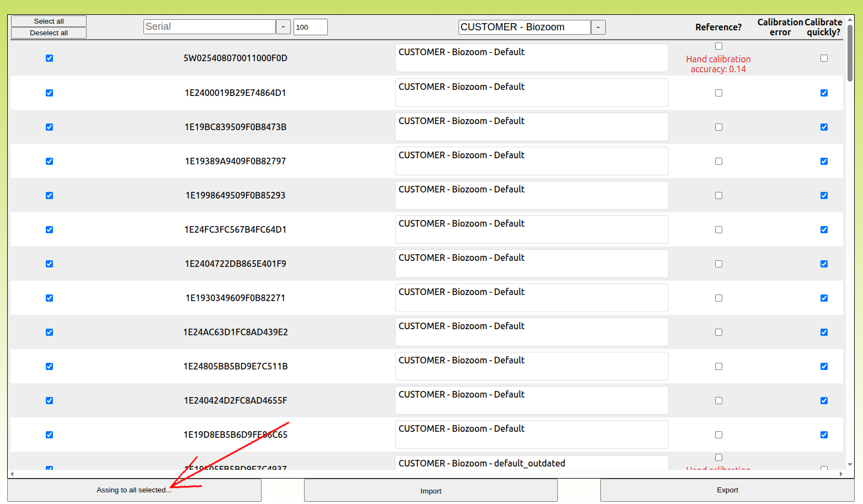Click the Export button
This screenshot has height=504, width=863.
tap(727, 490)
